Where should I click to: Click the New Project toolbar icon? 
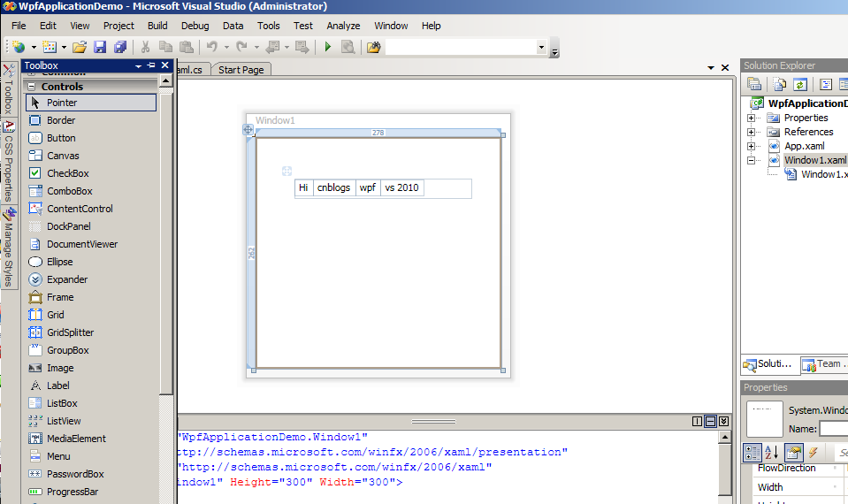click(x=19, y=47)
